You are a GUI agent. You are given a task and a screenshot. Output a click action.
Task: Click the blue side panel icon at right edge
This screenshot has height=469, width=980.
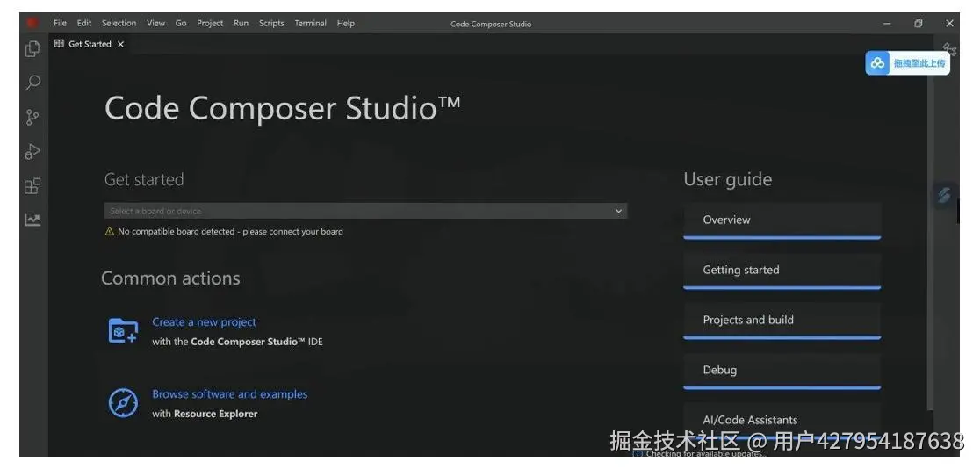click(x=944, y=194)
